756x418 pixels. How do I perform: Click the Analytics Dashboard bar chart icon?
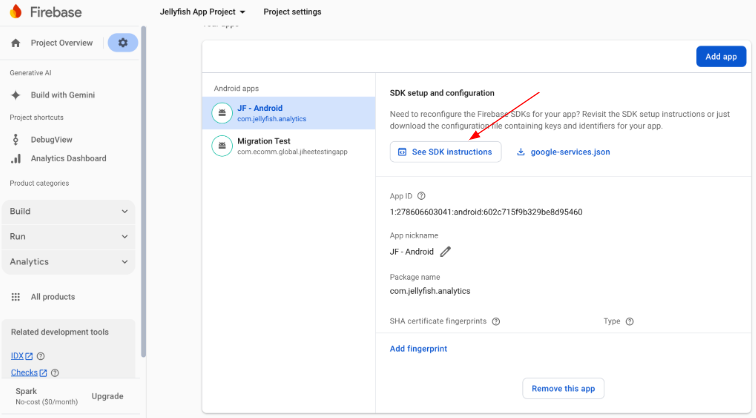click(x=16, y=159)
